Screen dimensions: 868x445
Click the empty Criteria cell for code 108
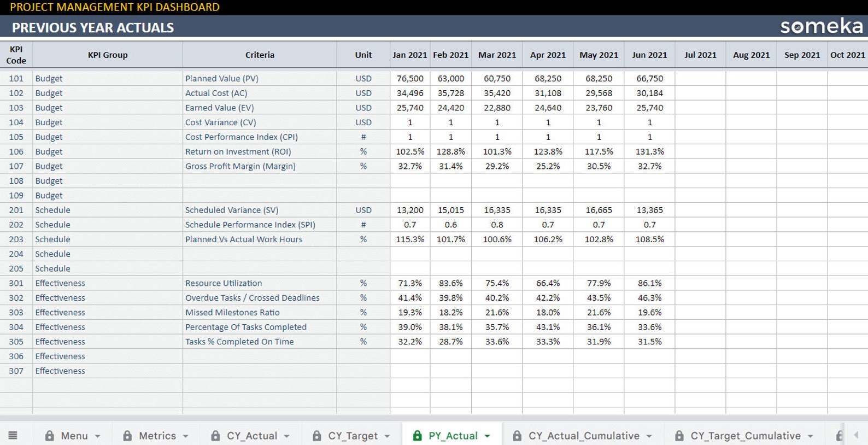[x=260, y=181]
